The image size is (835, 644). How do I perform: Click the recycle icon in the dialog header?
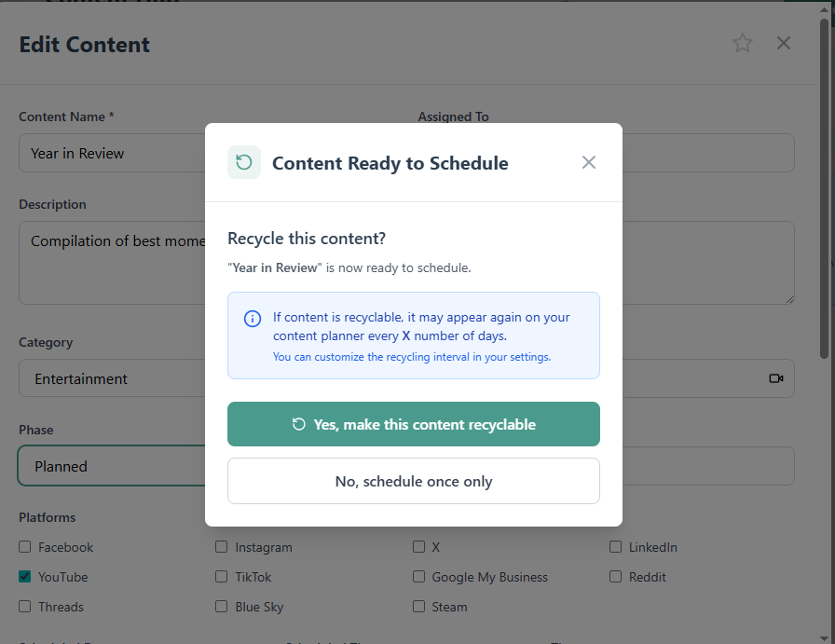pos(244,162)
